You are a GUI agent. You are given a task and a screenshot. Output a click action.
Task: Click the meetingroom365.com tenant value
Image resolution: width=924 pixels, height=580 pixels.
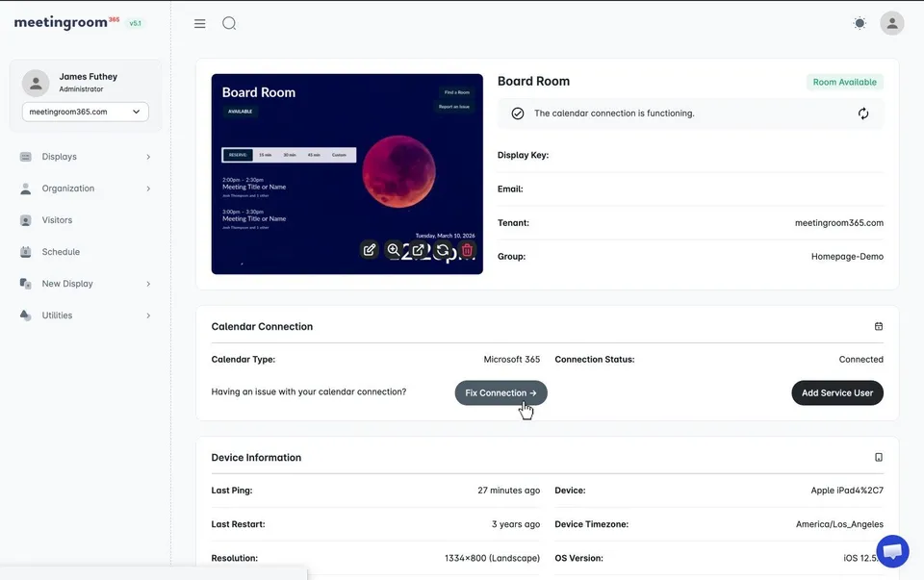click(x=839, y=222)
